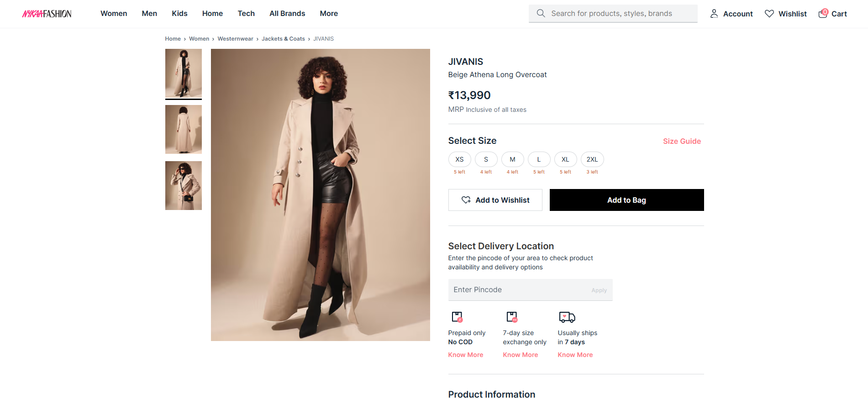Open the Account profile icon
This screenshot has width=868, height=399.
click(714, 14)
